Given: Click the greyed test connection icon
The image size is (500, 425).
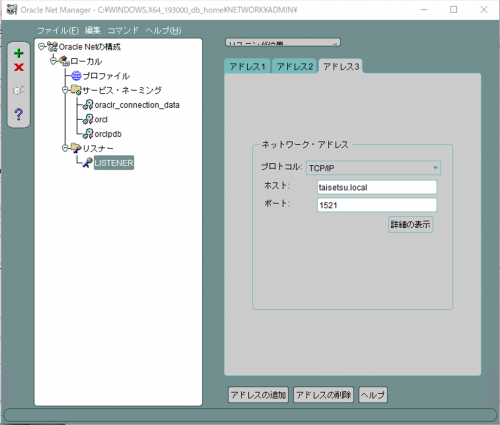Looking at the screenshot, I should 19,90.
